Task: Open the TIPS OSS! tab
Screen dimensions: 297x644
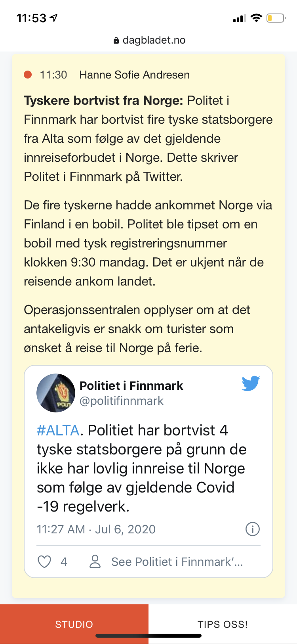Action: (x=223, y=624)
